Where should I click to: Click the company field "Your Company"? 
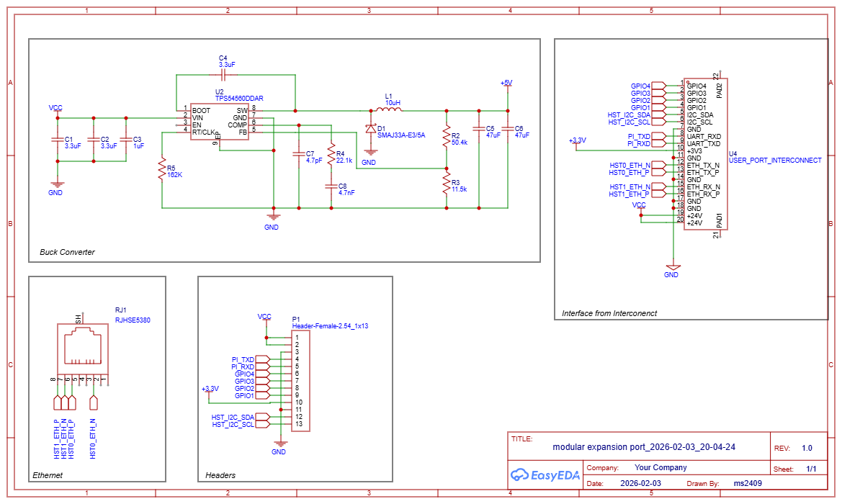660,467
